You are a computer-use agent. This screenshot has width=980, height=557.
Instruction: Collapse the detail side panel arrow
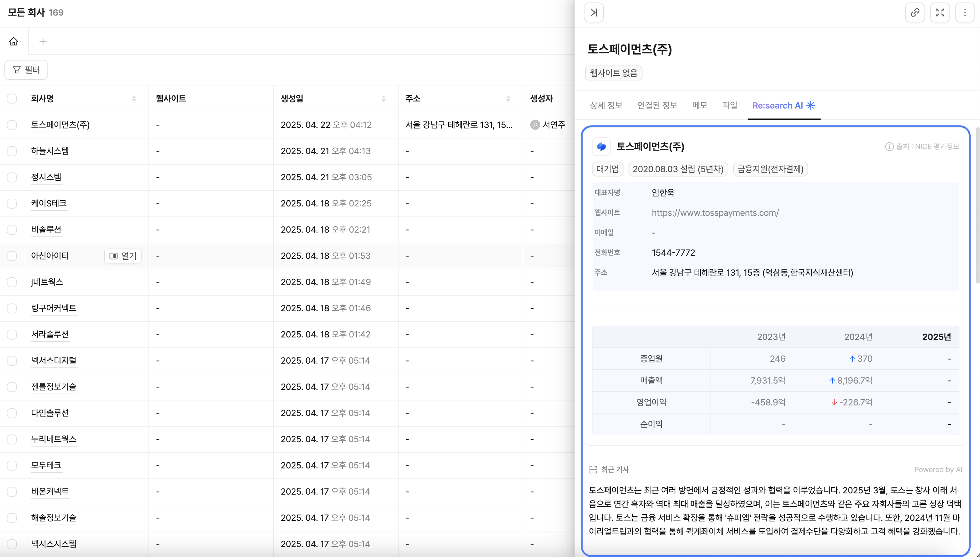tap(594, 12)
